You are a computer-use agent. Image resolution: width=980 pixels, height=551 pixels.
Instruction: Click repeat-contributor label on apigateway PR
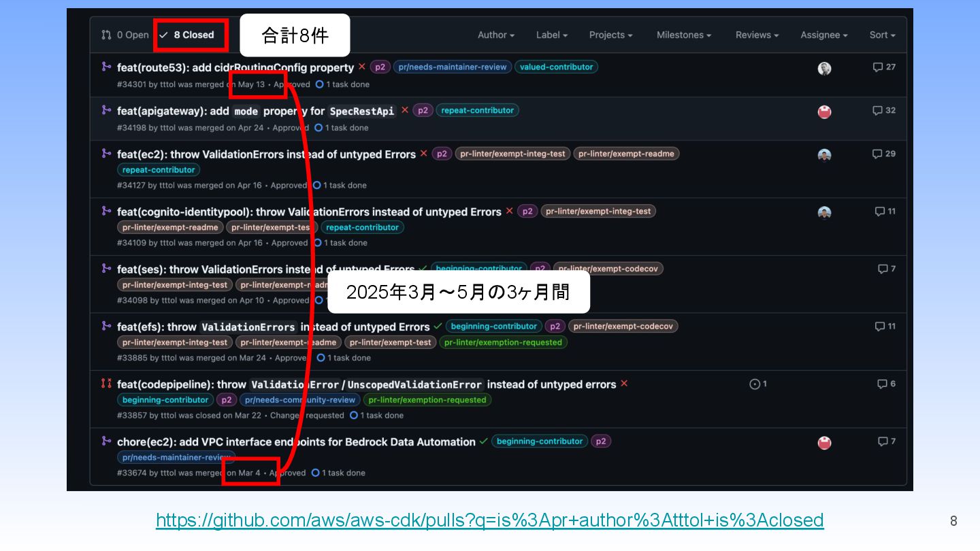tap(477, 110)
